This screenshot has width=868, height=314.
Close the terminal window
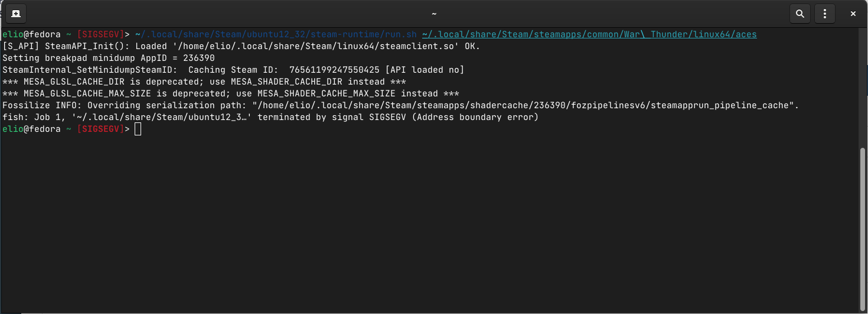853,13
